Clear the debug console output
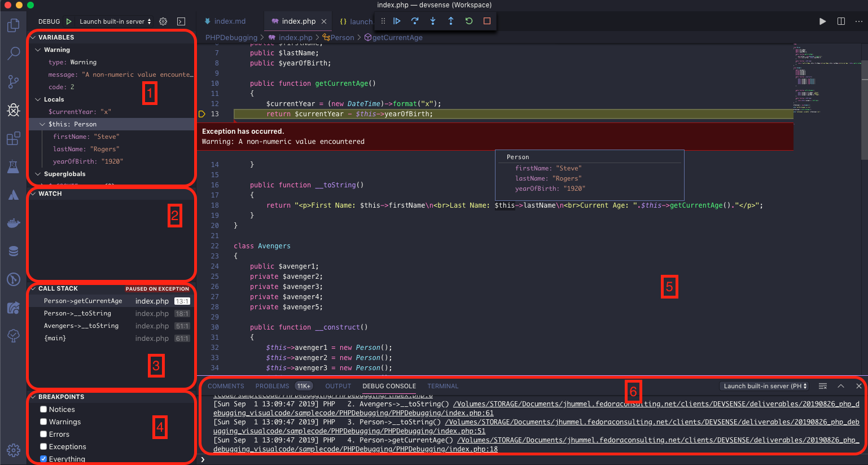This screenshot has height=465, width=868. click(823, 386)
